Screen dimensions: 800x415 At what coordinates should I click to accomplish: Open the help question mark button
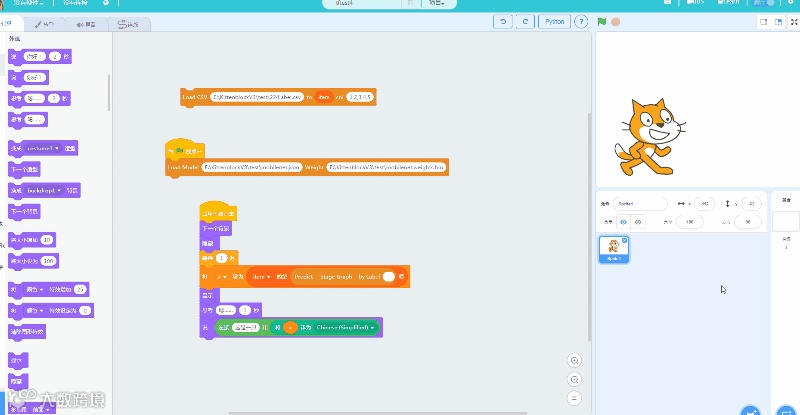coord(581,21)
